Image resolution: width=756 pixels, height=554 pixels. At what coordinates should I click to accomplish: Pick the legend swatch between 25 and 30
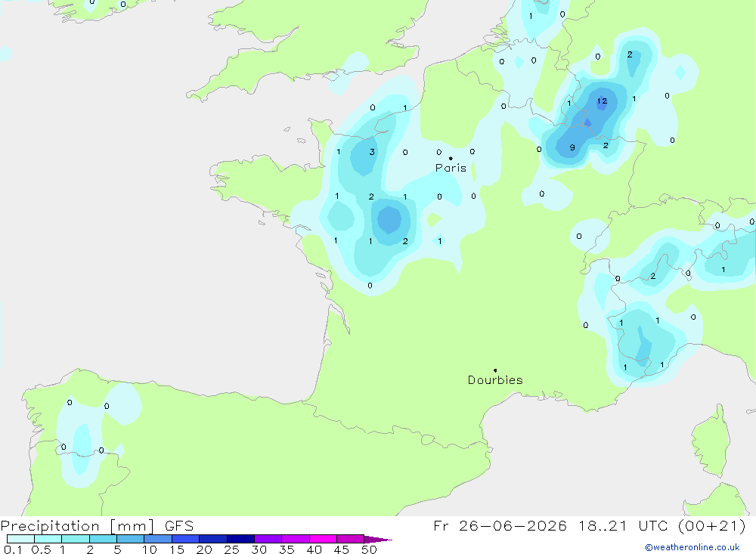[240, 539]
